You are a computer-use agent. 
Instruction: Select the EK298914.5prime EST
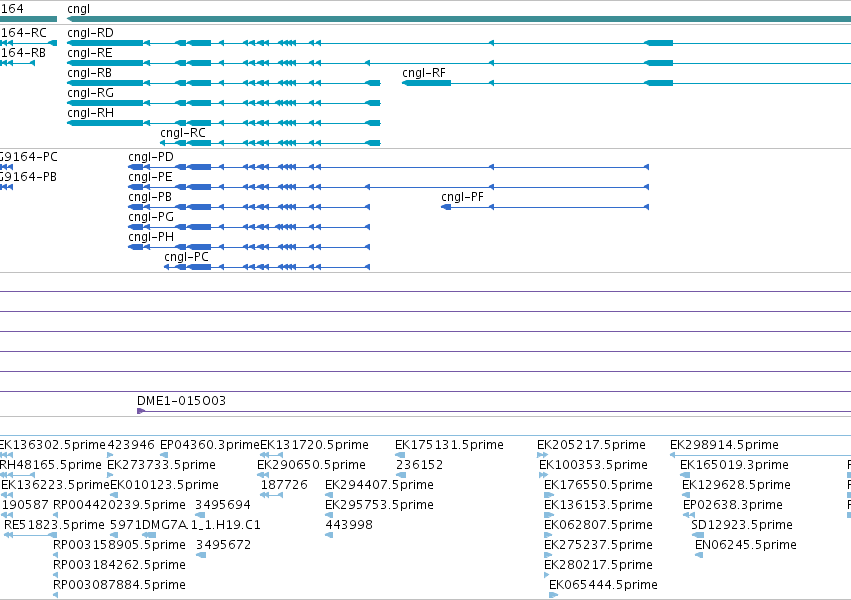725,445
